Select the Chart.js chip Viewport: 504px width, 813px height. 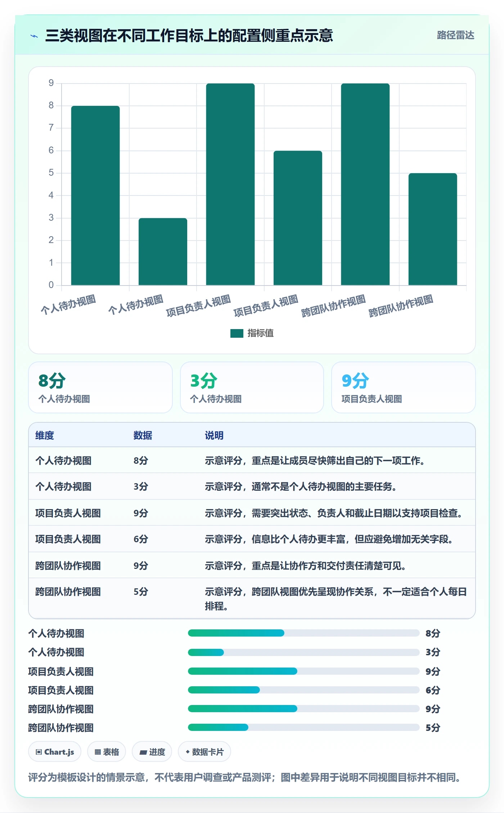pyautogui.click(x=55, y=752)
